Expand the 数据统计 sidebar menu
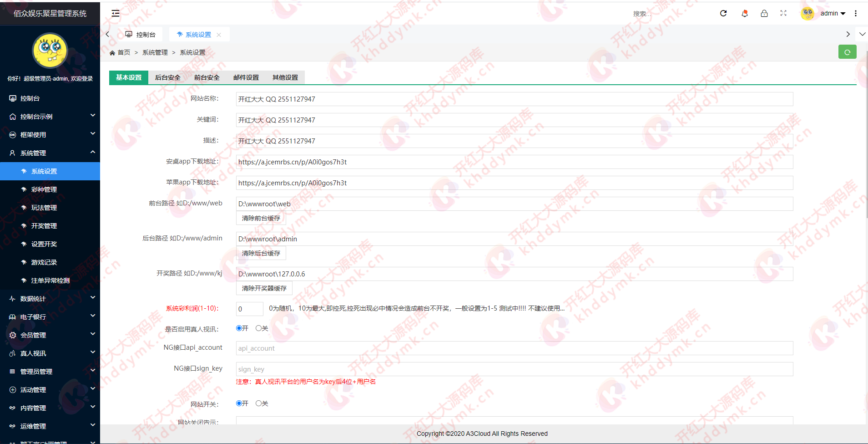 click(x=50, y=299)
